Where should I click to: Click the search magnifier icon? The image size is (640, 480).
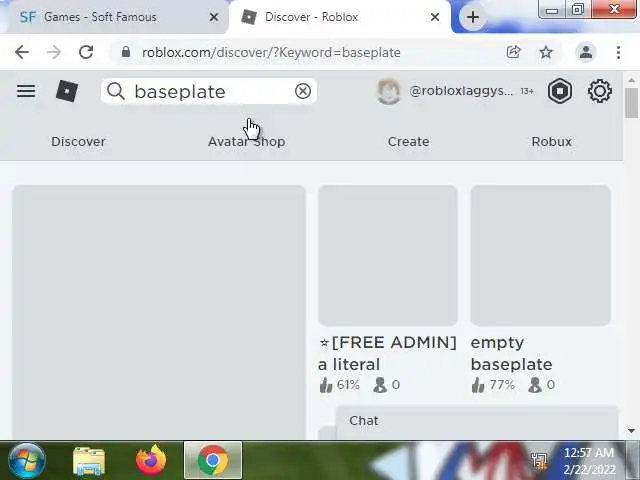point(116,91)
